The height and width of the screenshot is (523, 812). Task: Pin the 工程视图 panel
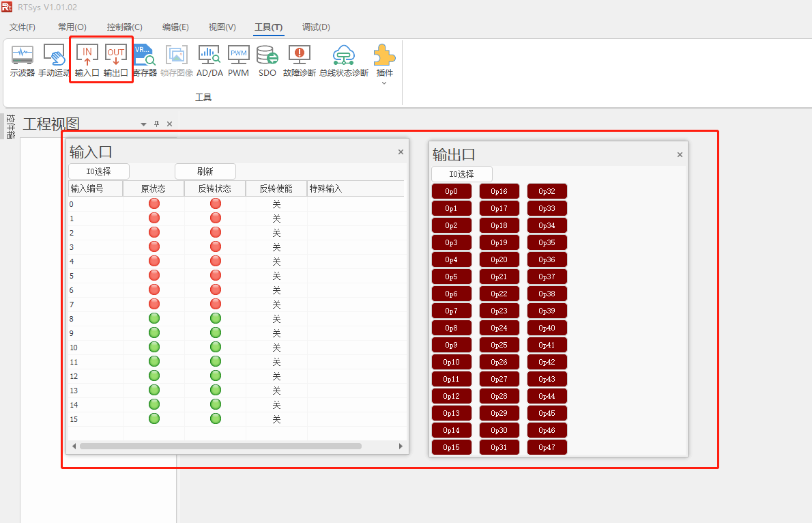[156, 124]
